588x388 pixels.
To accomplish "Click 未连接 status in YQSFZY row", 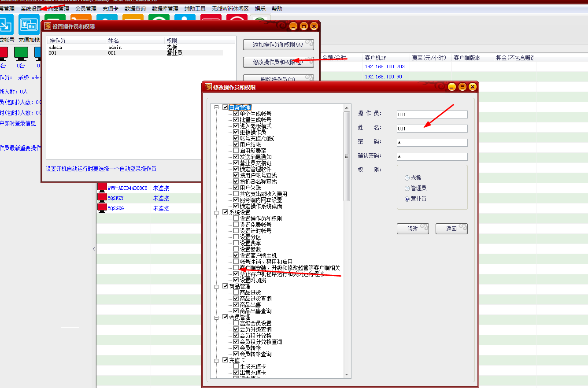I will 161,198.
